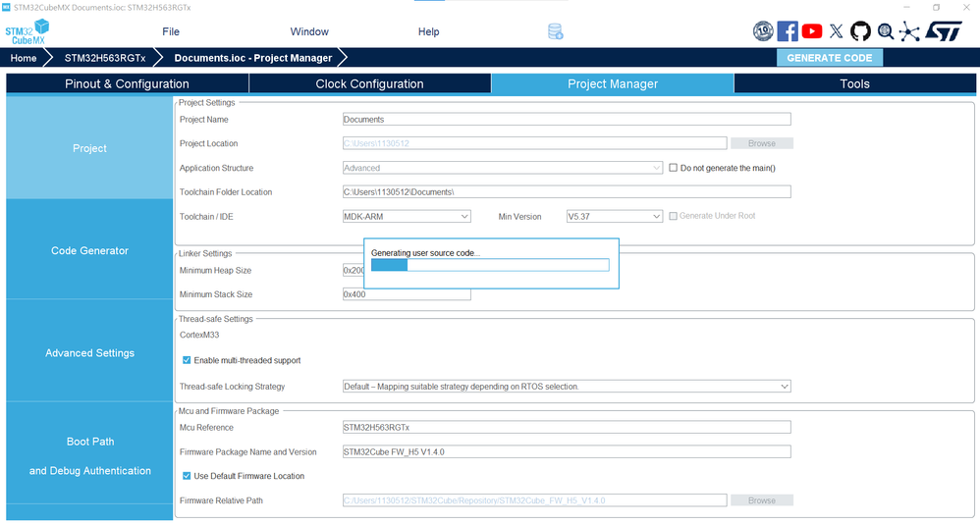Viewport: 980px width, 524px height.
Task: Disable multi-threaded support checkbox
Action: tap(187, 360)
